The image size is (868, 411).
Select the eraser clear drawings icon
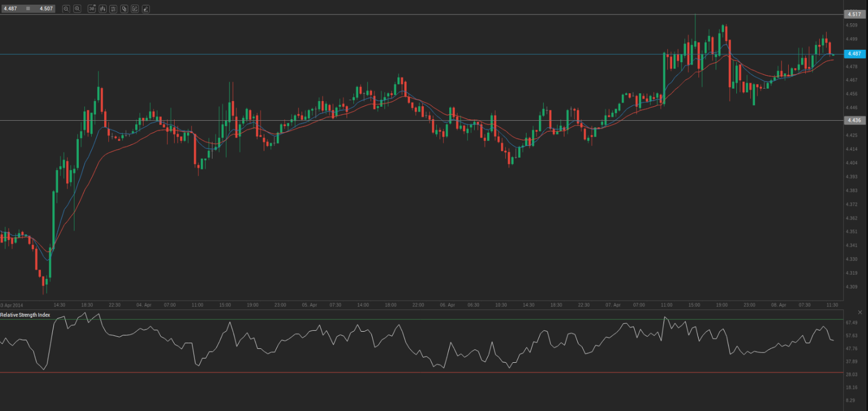(146, 9)
